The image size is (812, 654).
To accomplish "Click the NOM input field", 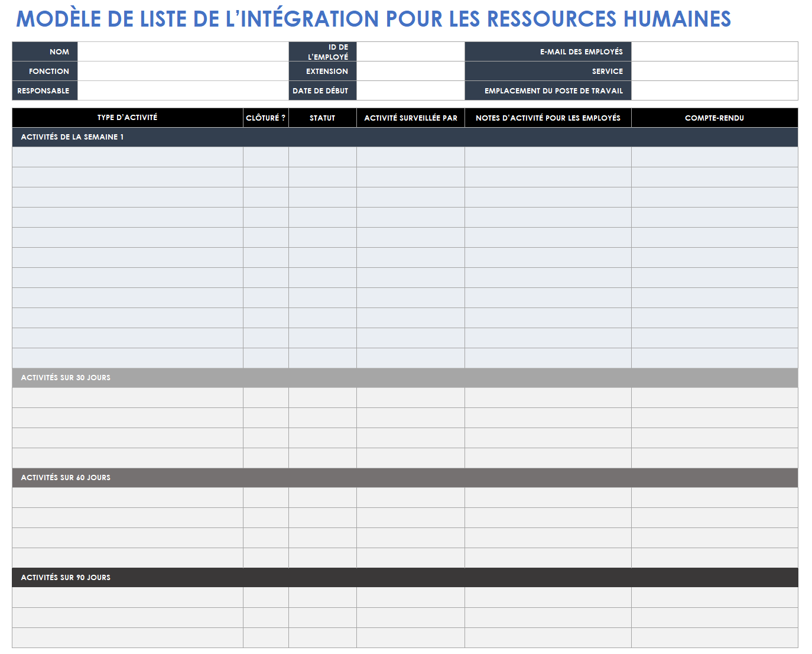I will click(183, 51).
